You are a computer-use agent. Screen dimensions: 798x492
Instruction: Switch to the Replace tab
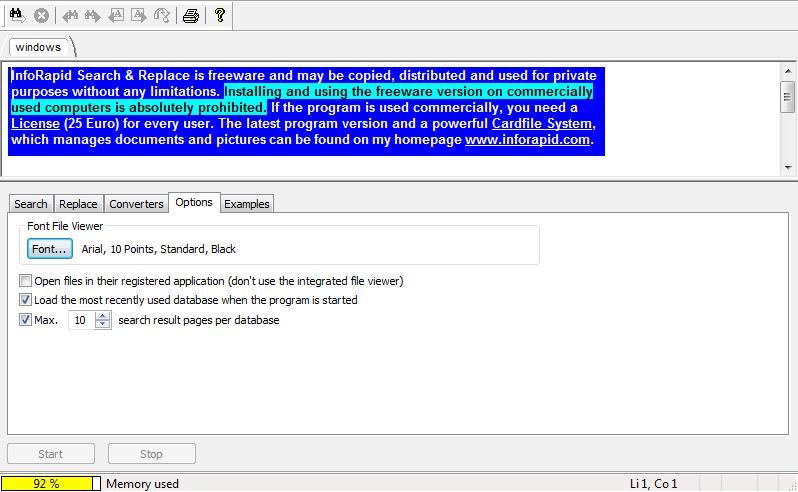pos(78,204)
